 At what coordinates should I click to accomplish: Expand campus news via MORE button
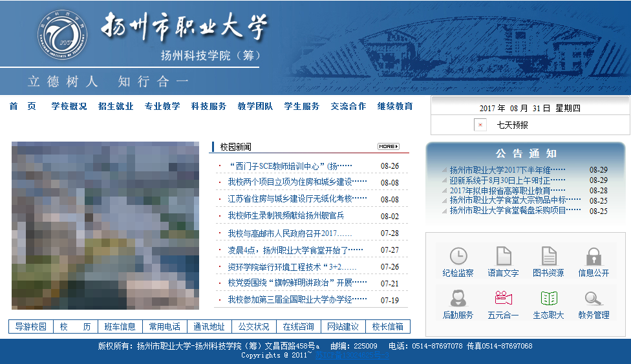[x=388, y=147]
